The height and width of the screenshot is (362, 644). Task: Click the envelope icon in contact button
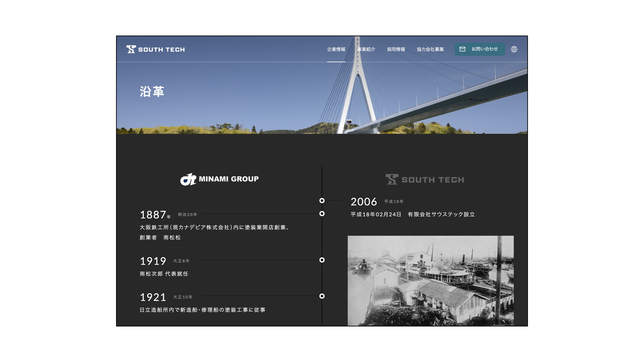(462, 49)
